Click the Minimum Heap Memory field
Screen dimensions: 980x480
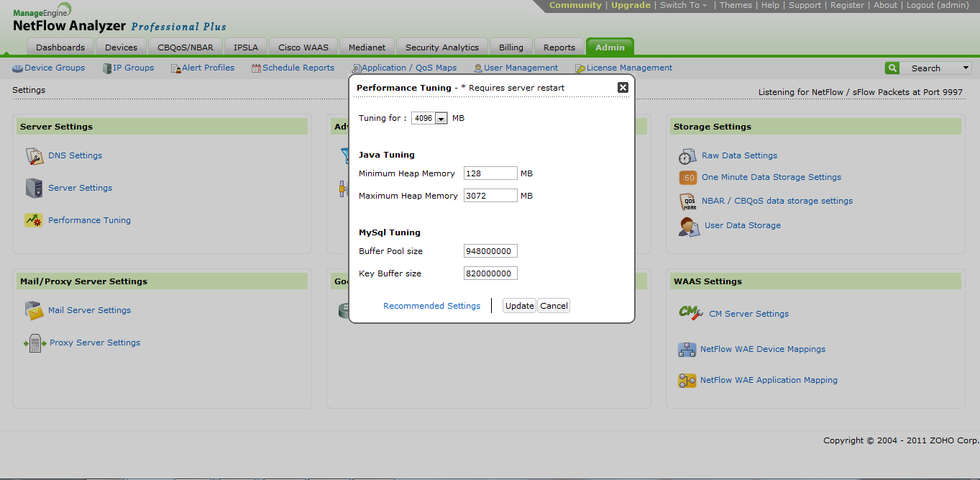490,173
